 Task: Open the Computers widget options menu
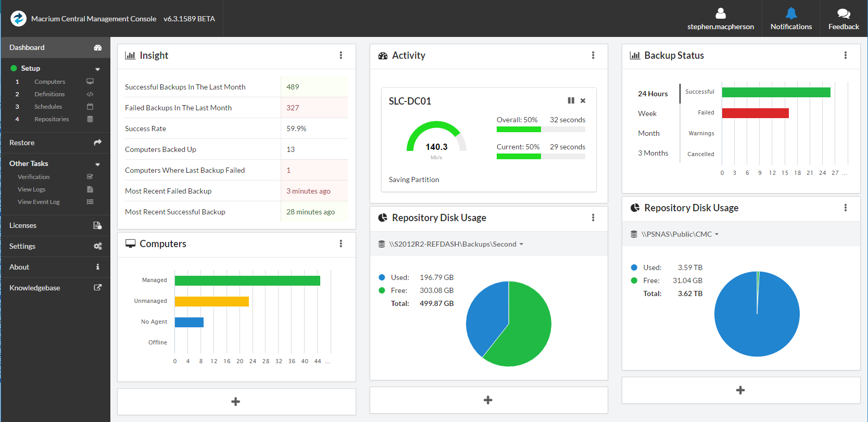(341, 244)
